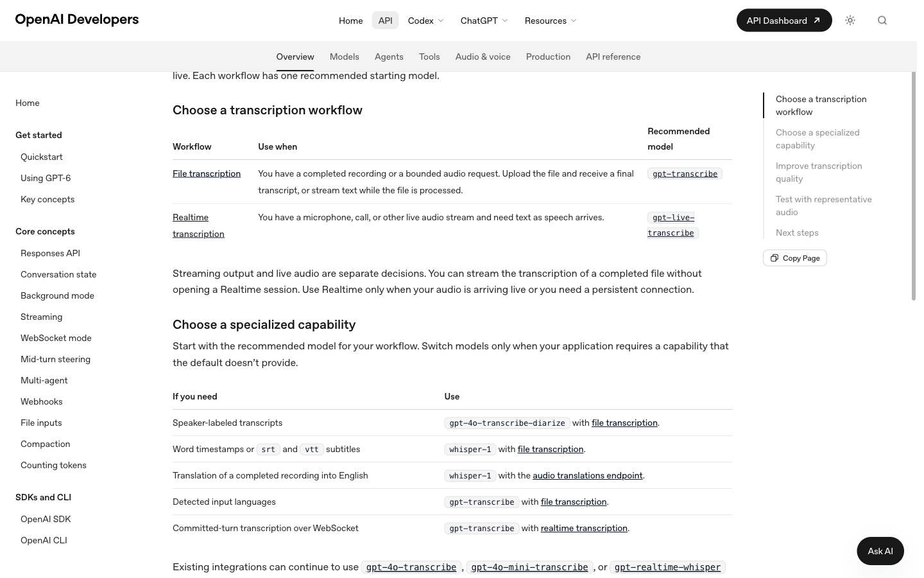The width and height of the screenshot is (924, 578).
Task: Go to Conversation state sidebar page
Action: pos(58,274)
